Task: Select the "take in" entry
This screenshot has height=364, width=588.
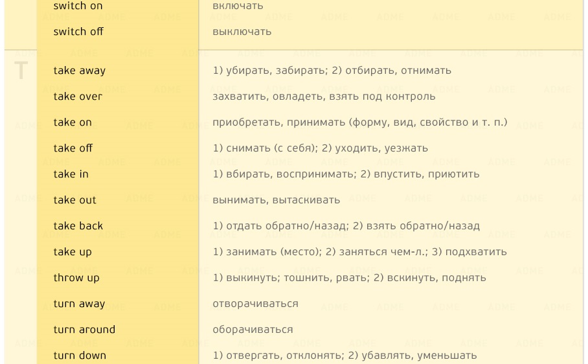Action: [71, 174]
